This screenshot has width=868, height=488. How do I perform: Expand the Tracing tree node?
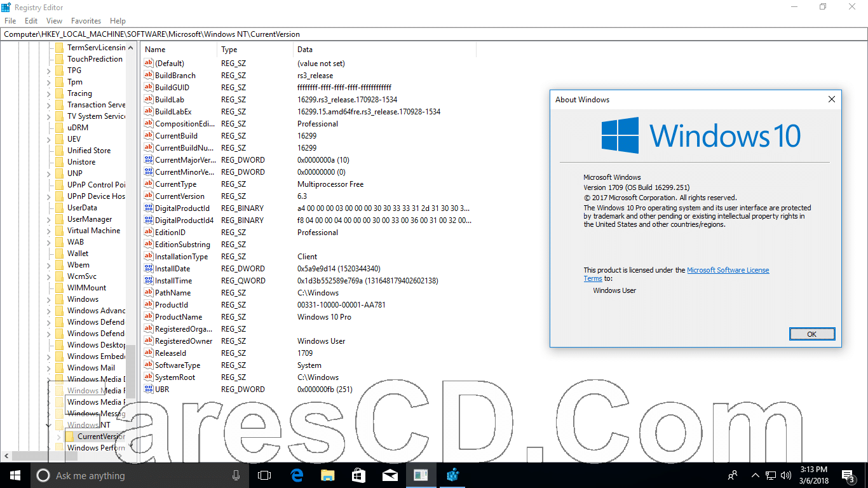(x=49, y=93)
